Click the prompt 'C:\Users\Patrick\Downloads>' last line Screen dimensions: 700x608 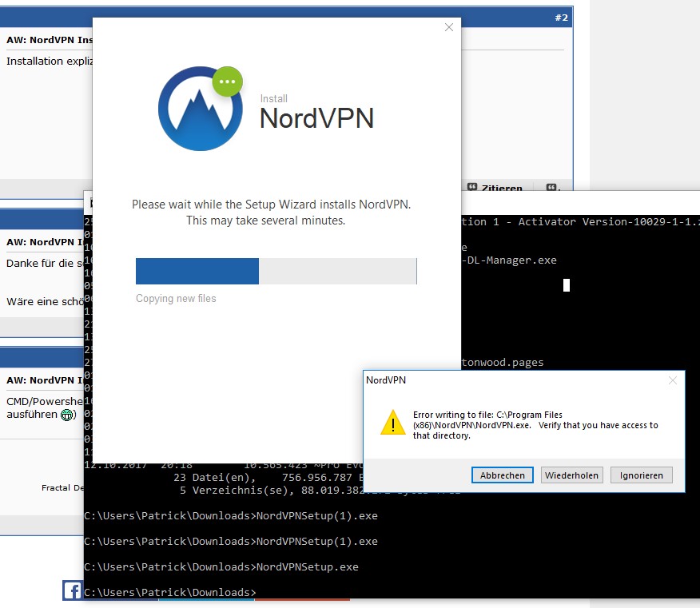tap(170, 592)
